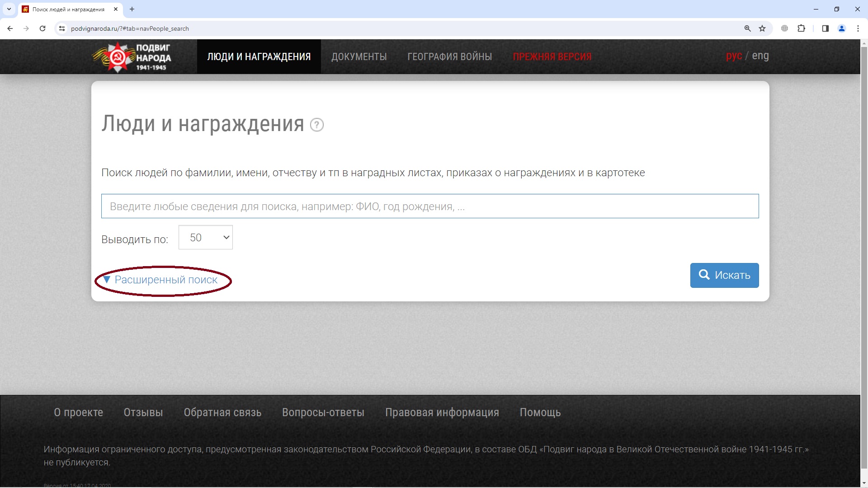
Task: Click the Podvig Naroda star logo
Action: point(118,57)
